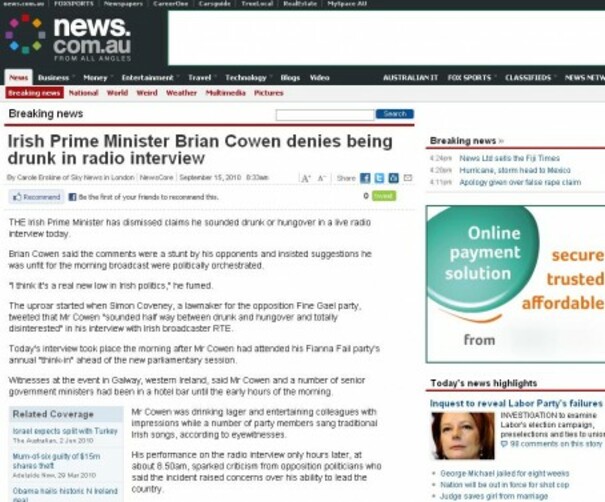Click TrueLocal in top network bar
This screenshot has width=605, height=502.
257,3
